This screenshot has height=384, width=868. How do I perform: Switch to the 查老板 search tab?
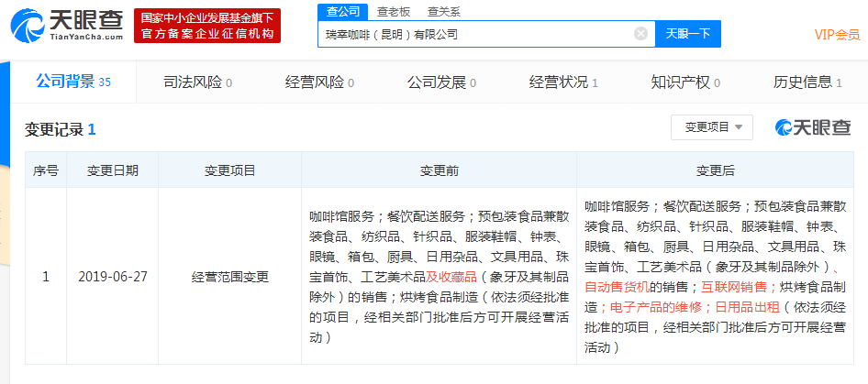click(x=394, y=11)
